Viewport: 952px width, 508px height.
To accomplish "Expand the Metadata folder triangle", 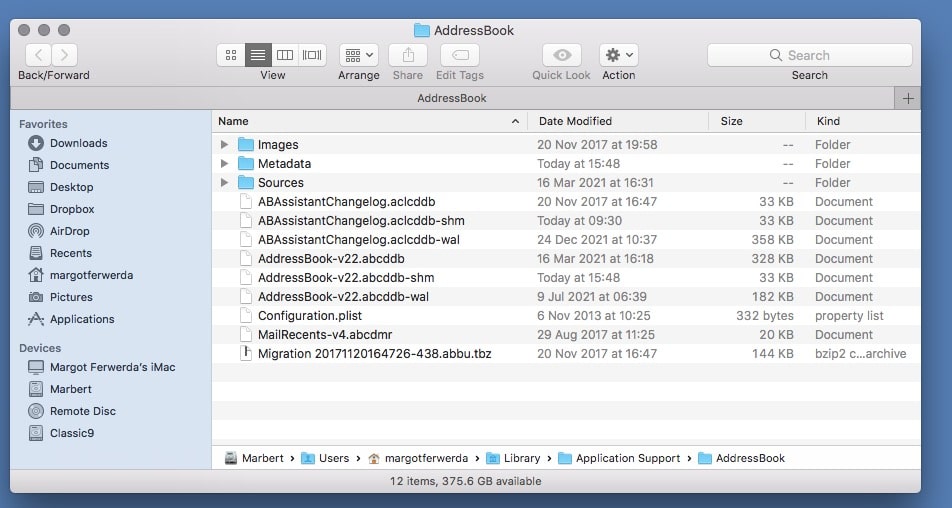I will [224, 163].
